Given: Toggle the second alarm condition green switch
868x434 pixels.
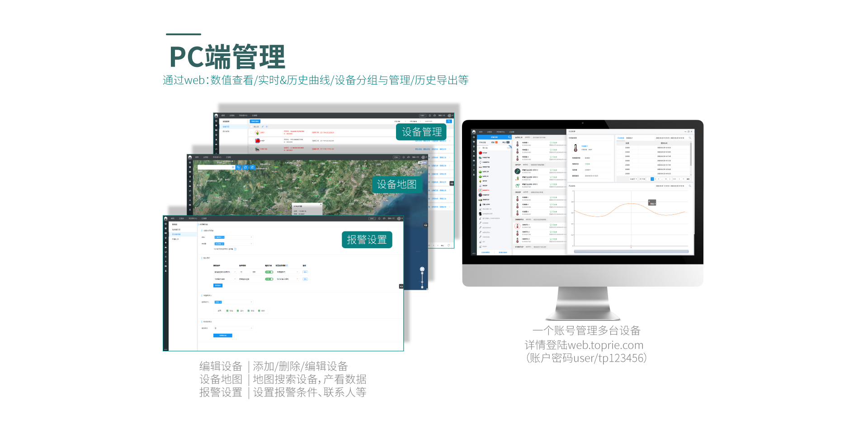Looking at the screenshot, I should coord(269,279).
